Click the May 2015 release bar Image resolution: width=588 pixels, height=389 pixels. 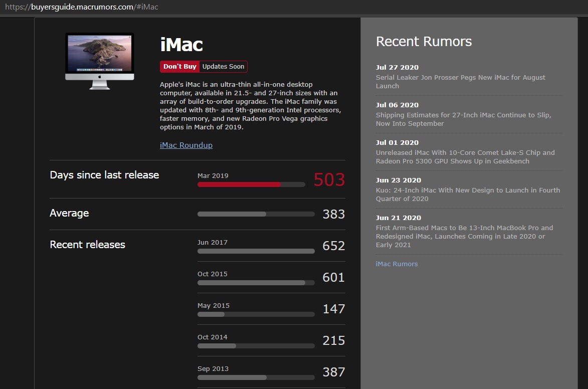[256, 314]
